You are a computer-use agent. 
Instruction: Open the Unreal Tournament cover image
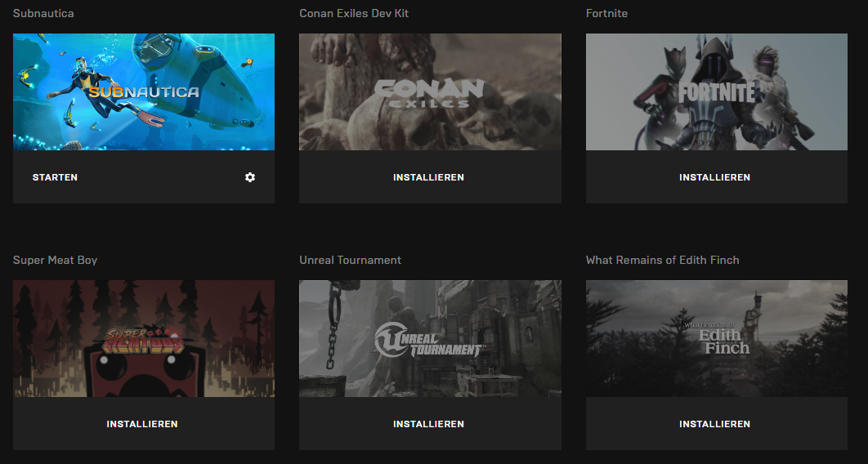pyautogui.click(x=430, y=338)
